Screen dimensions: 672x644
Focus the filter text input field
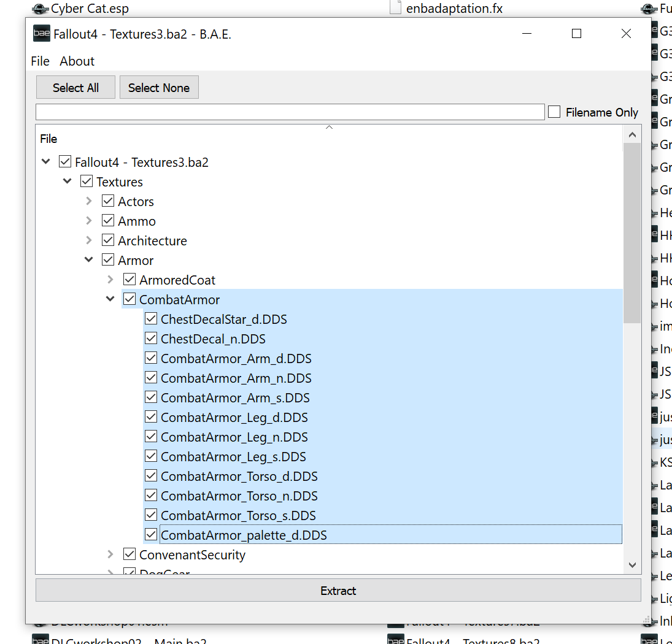[290, 112]
